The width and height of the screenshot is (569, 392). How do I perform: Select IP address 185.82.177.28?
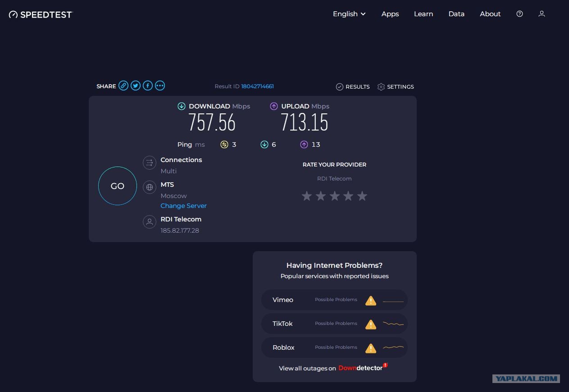pos(180,230)
